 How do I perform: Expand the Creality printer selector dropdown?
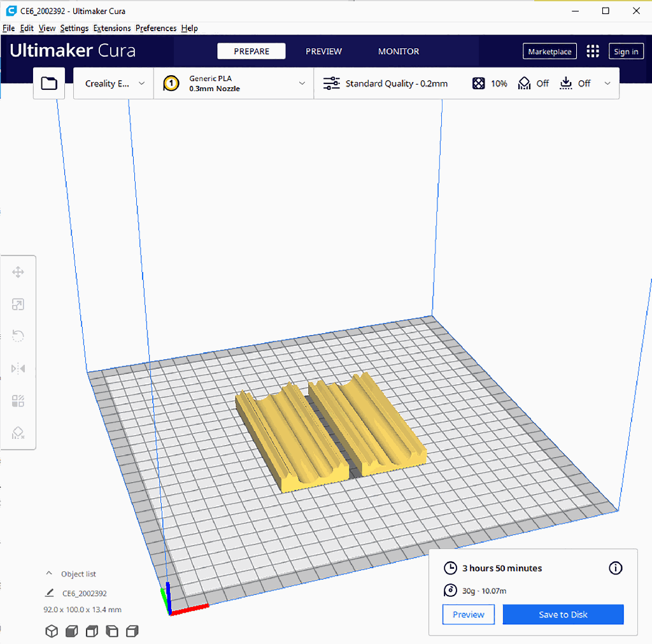[x=114, y=83]
